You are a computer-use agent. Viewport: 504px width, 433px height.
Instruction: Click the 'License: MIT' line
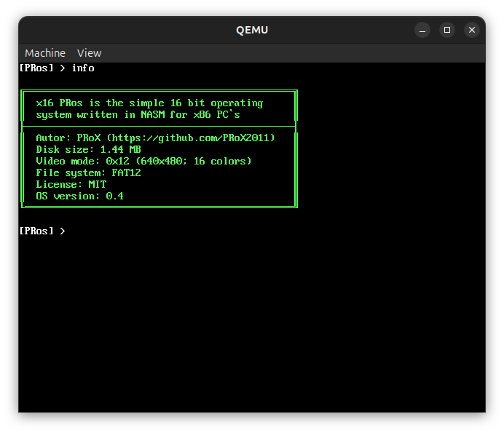pos(71,184)
